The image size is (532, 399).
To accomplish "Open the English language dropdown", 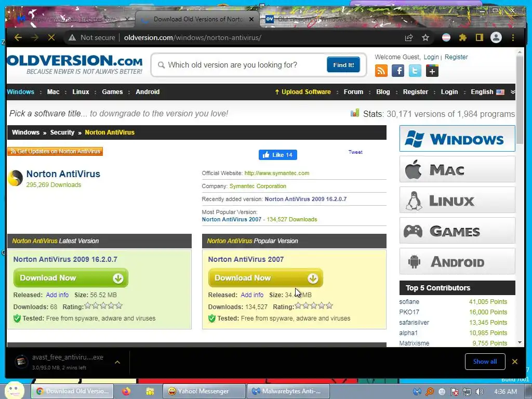I will pyautogui.click(x=487, y=92).
